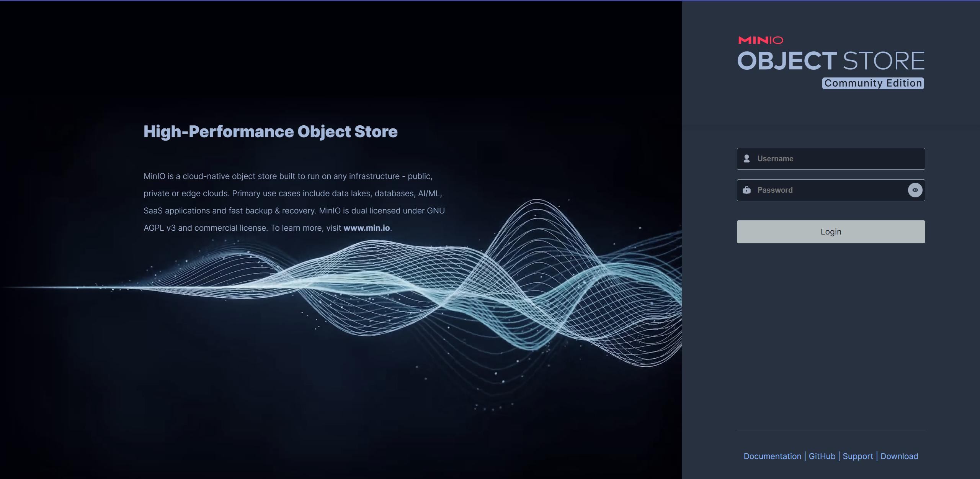980x479 pixels.
Task: Click the Community Edition badge
Action: [873, 83]
